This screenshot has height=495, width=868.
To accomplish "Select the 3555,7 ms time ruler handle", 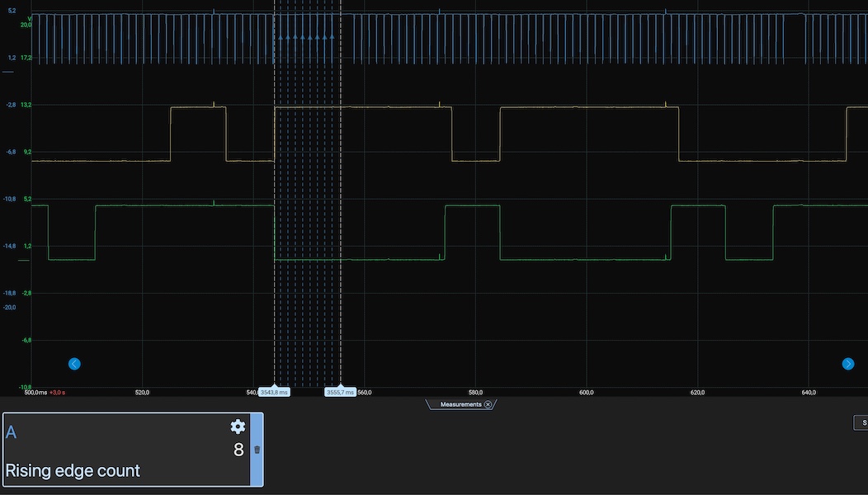I will pyautogui.click(x=340, y=393).
